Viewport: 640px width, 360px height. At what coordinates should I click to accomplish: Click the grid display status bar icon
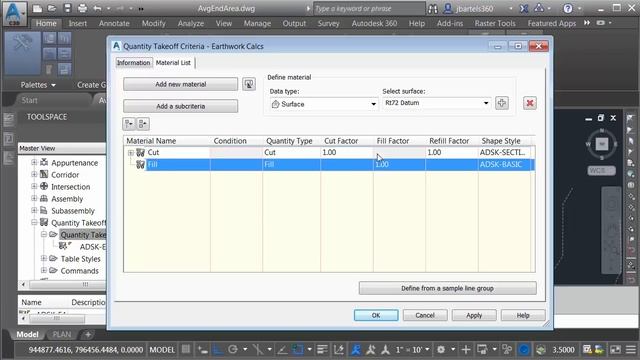pyautogui.click(x=186, y=349)
